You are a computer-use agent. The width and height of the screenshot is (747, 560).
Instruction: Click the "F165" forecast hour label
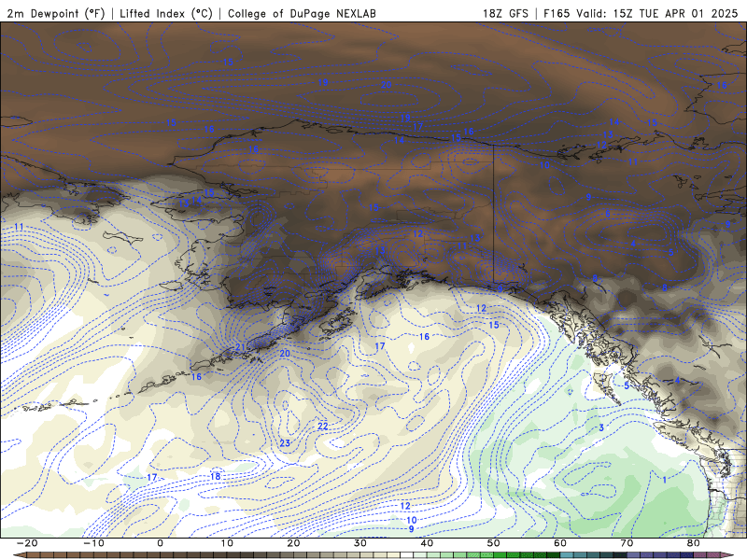coord(557,13)
